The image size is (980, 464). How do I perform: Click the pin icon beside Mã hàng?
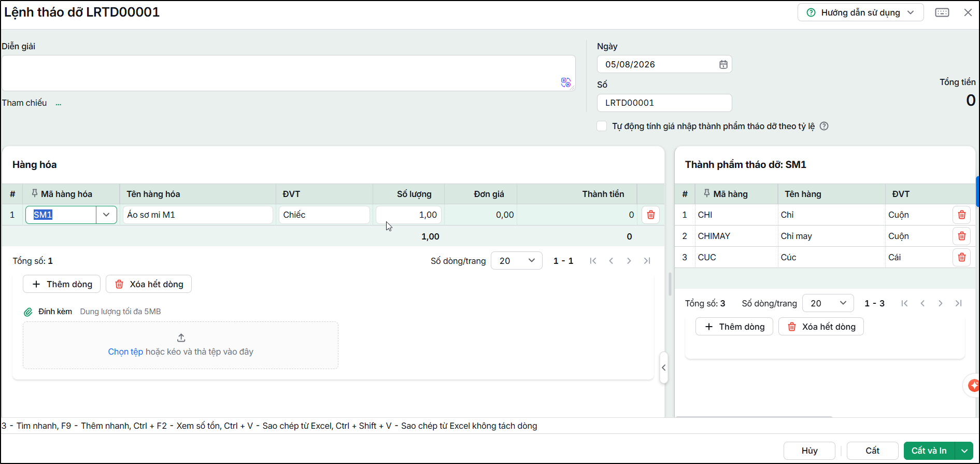[706, 193]
